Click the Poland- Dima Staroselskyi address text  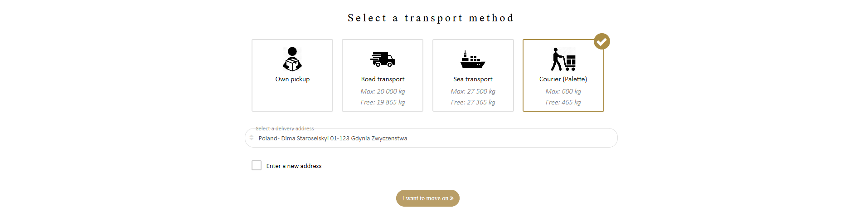point(333,139)
